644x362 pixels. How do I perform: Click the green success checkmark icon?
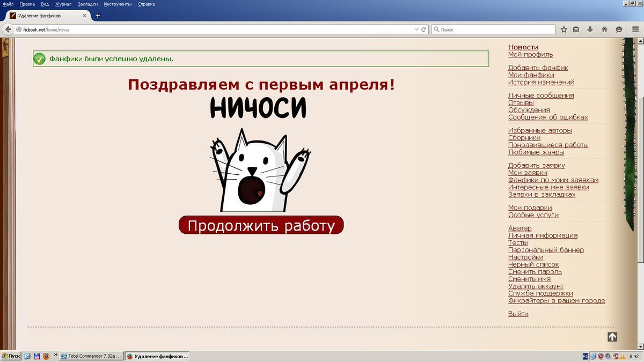[x=39, y=59]
